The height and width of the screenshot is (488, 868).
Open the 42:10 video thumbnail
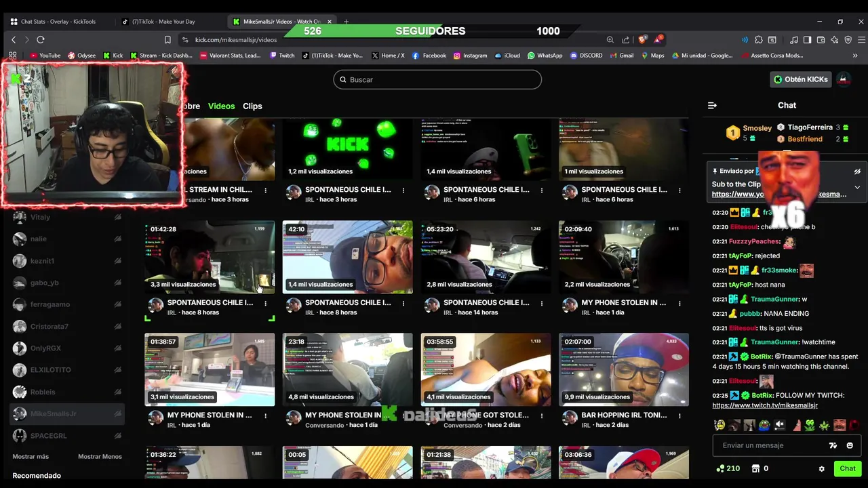tap(347, 257)
